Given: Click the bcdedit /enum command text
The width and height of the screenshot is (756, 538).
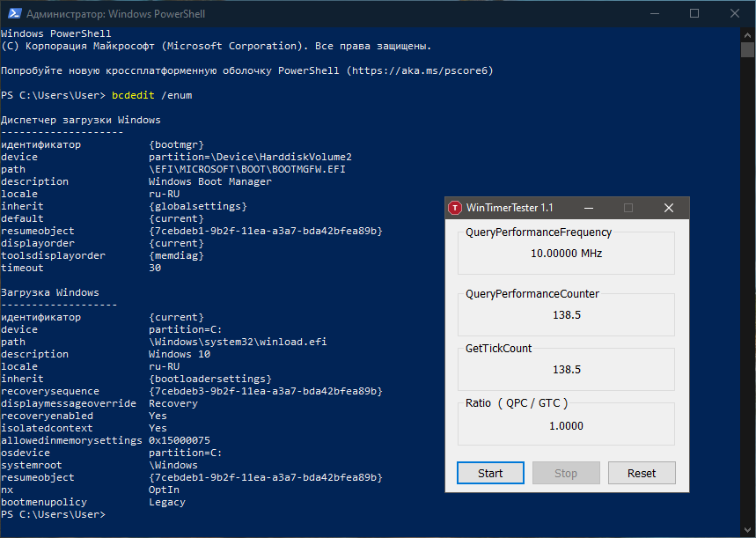Looking at the screenshot, I should coord(151,94).
